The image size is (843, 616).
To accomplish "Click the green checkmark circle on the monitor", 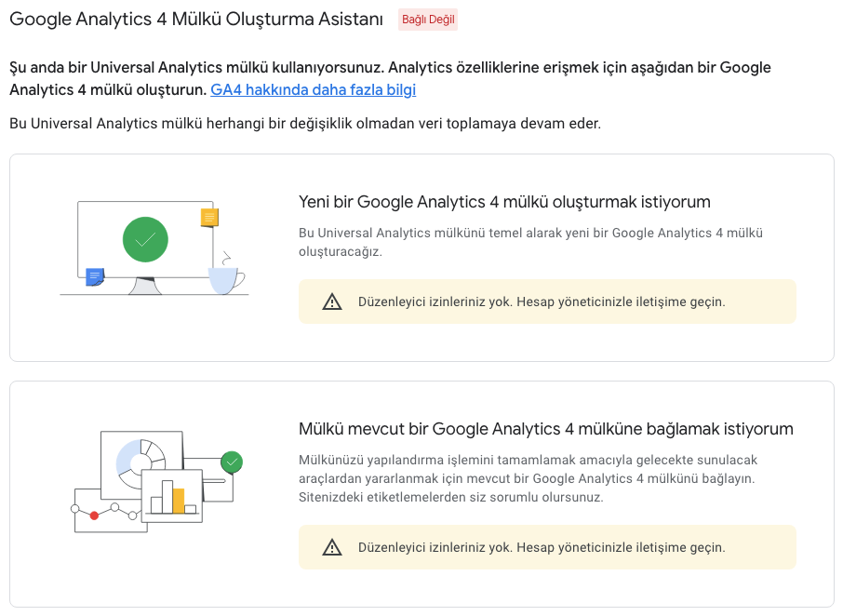I will pyautogui.click(x=145, y=239).
